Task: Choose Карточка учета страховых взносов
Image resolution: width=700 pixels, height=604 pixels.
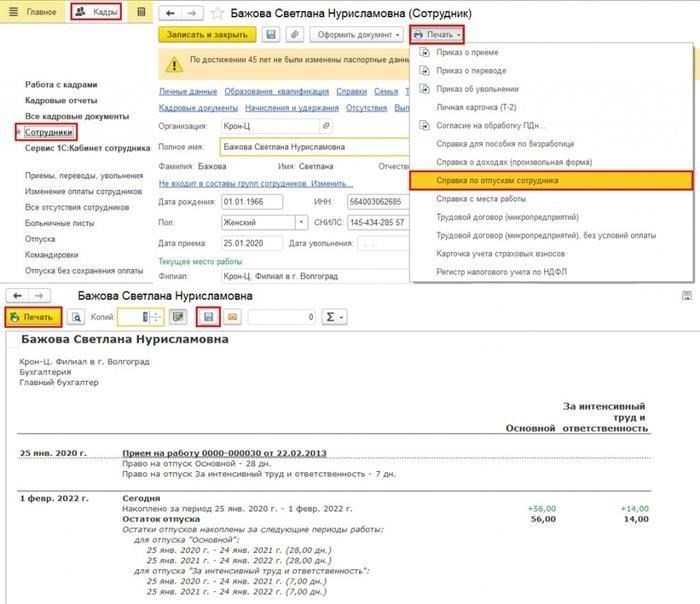Action: tap(500, 254)
